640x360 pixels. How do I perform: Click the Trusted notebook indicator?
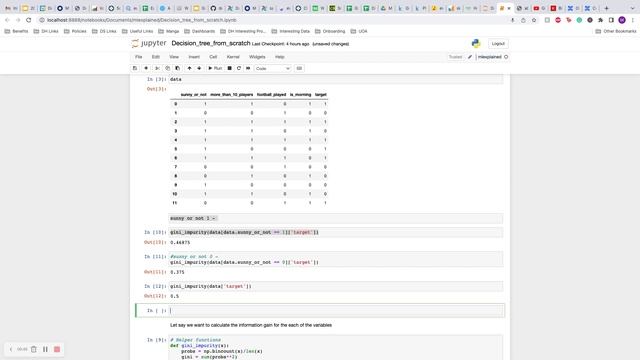click(455, 57)
